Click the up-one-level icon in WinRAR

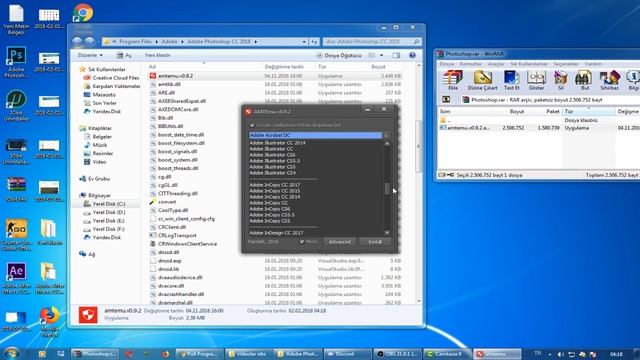tap(446, 99)
